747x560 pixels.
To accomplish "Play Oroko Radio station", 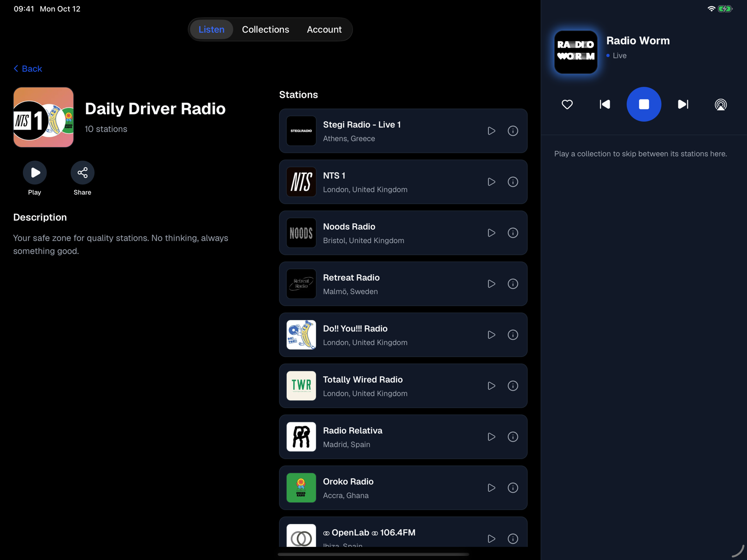I will pyautogui.click(x=491, y=488).
